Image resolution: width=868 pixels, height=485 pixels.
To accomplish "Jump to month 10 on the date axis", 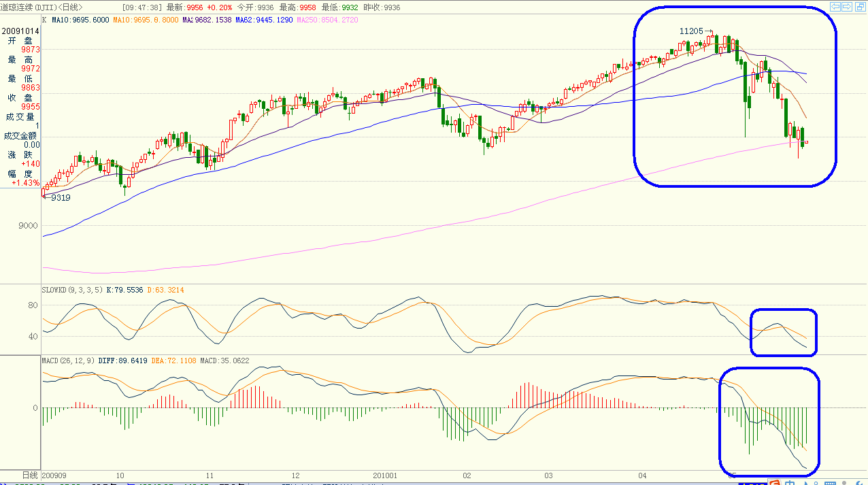I will point(120,475).
